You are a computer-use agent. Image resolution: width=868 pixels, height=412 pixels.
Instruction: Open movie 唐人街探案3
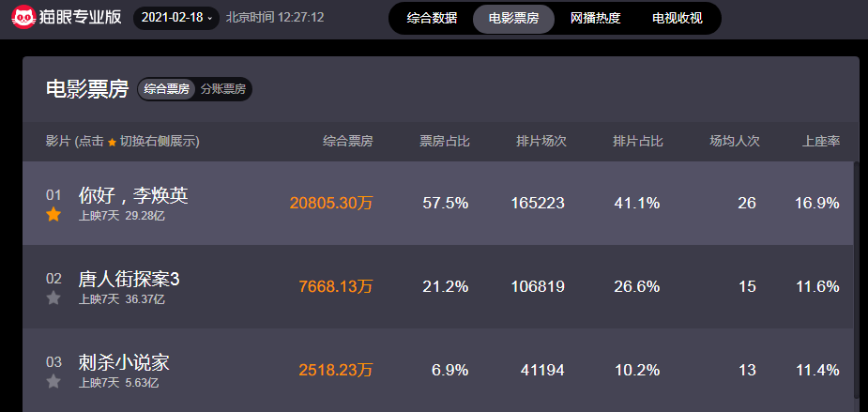[x=129, y=279]
